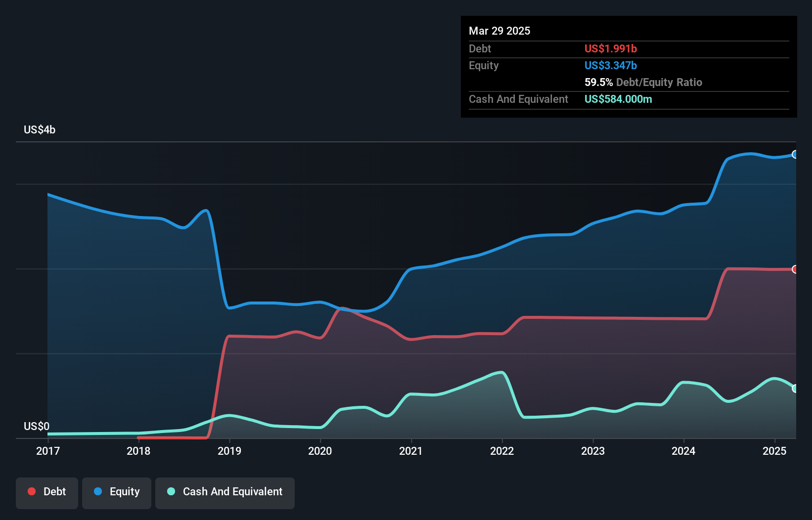Click the 2023 x-axis label
Viewport: 812px width, 520px height.
pyautogui.click(x=593, y=451)
